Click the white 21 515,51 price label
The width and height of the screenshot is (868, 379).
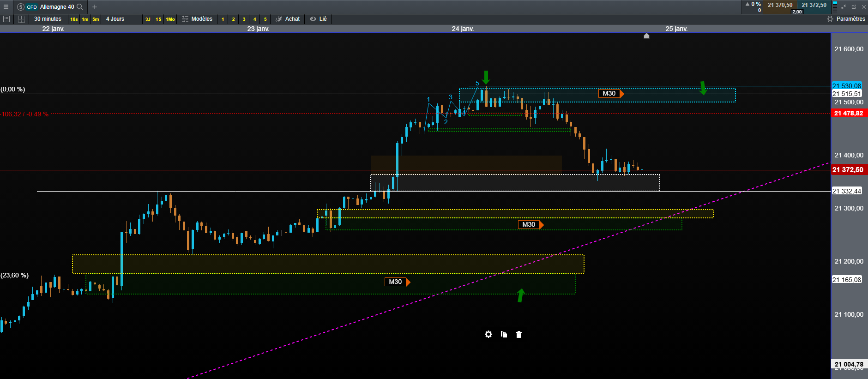click(x=847, y=94)
